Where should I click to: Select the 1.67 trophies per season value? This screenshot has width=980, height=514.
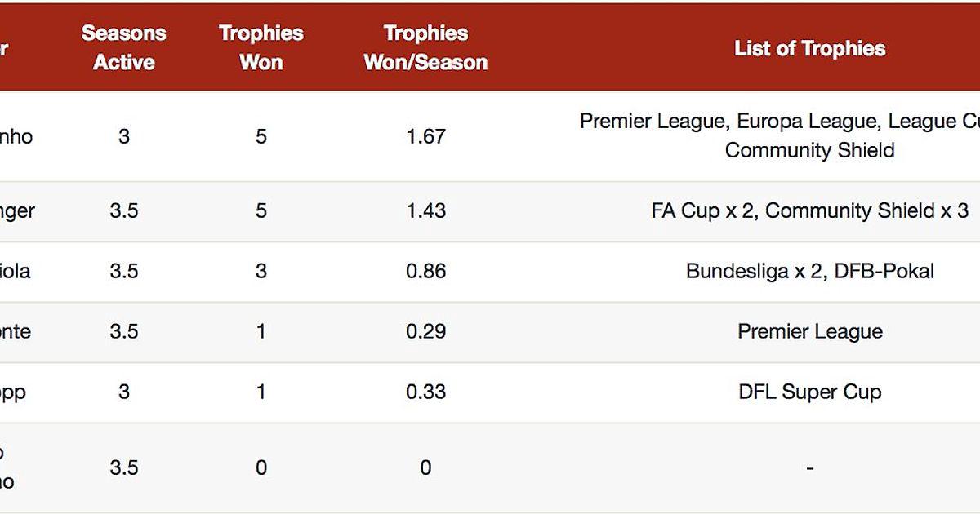tap(425, 136)
